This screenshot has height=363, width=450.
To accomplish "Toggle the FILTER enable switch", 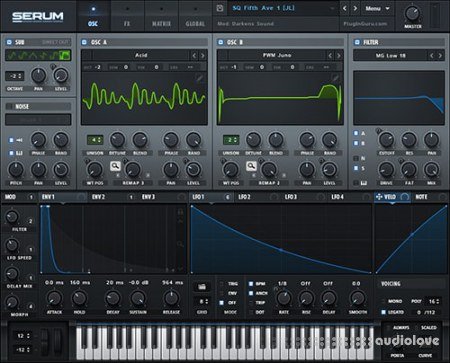I will pos(357,42).
